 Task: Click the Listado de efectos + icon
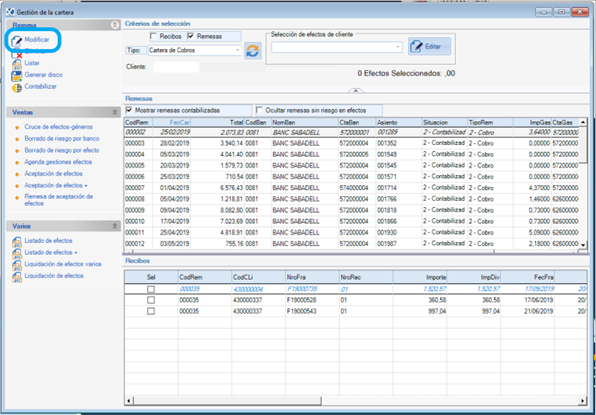(x=17, y=253)
